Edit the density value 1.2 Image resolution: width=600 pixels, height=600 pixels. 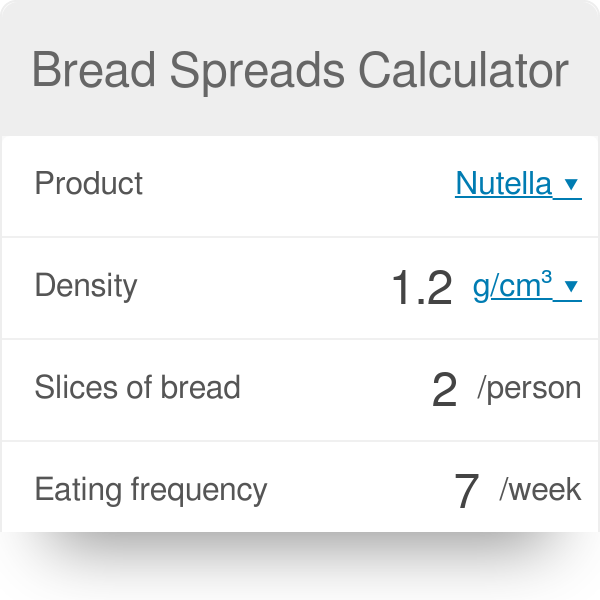(421, 289)
